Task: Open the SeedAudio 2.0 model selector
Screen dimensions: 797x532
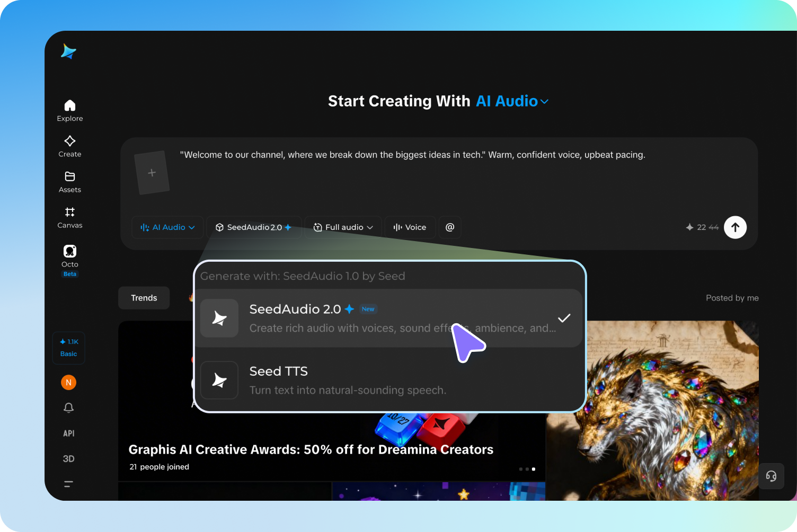Action: (254, 227)
